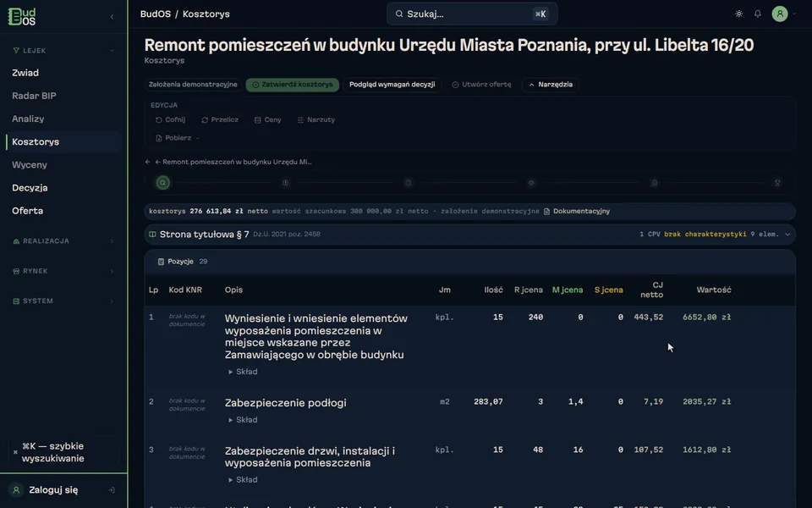The image size is (812, 508).
Task: Click the value 6652,80 zł
Action: (706, 317)
